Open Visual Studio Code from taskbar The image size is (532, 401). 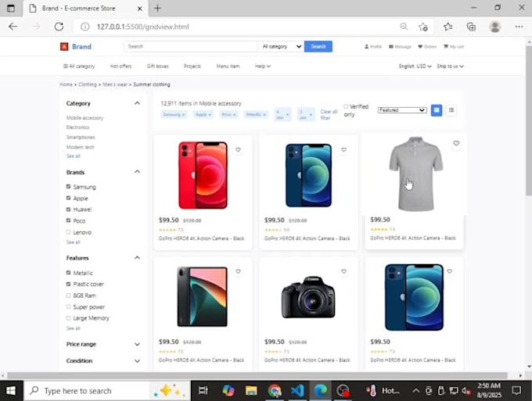point(297,391)
